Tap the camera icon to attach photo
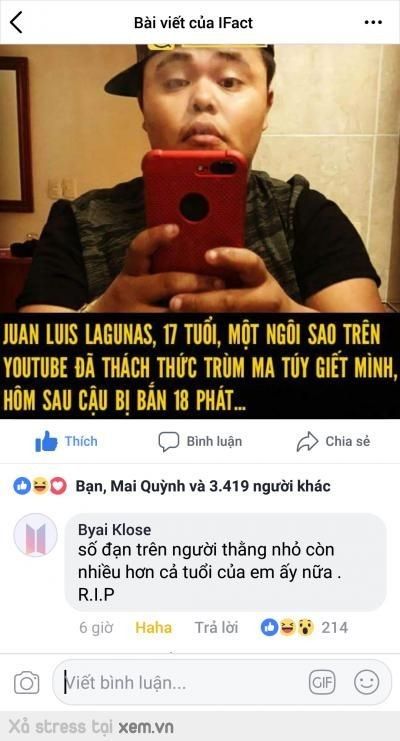This screenshot has width=400, height=741. tap(26, 683)
